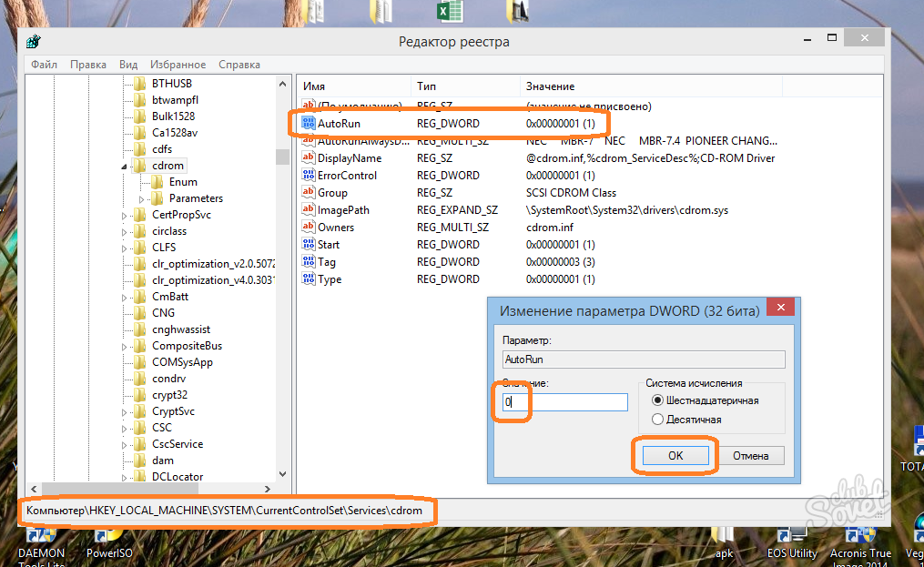Viewport: 924px width, 567px height.
Task: Click the AutoRun DWORD value icon
Action: [309, 124]
